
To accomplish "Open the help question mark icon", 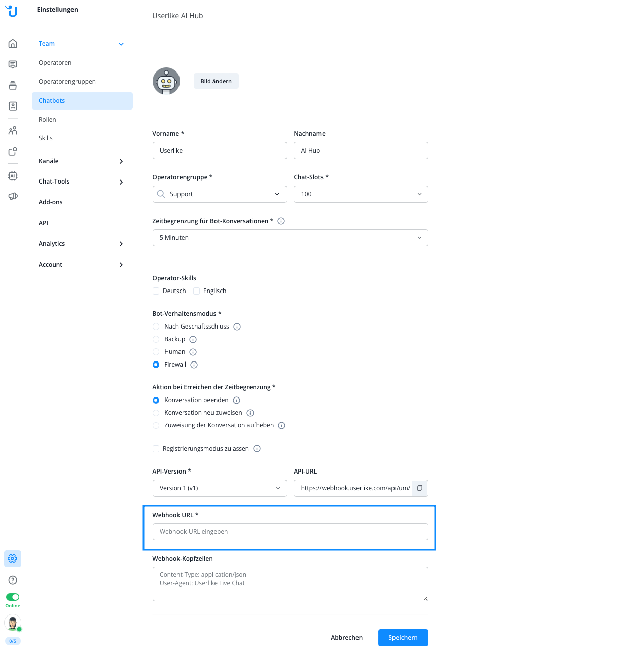I will point(13,580).
